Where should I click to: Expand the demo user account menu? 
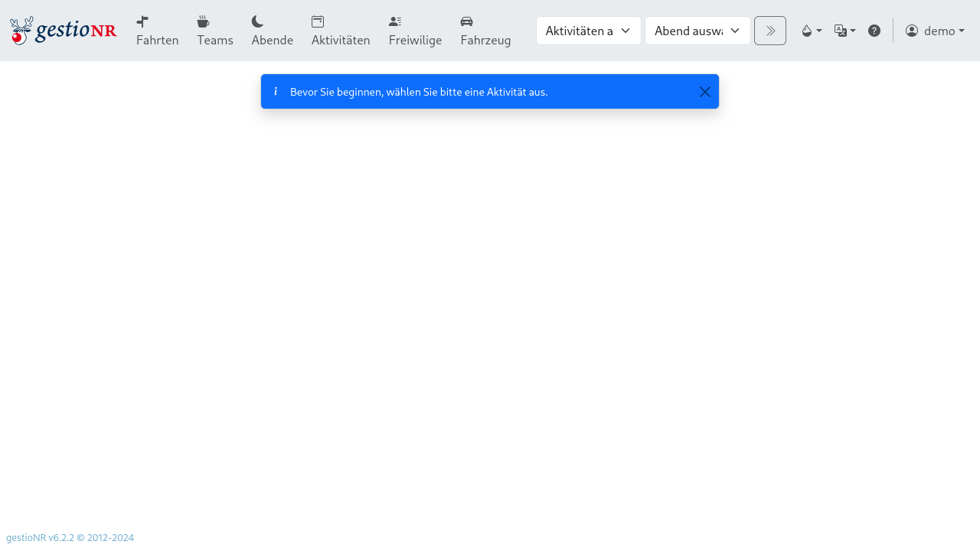(x=935, y=31)
